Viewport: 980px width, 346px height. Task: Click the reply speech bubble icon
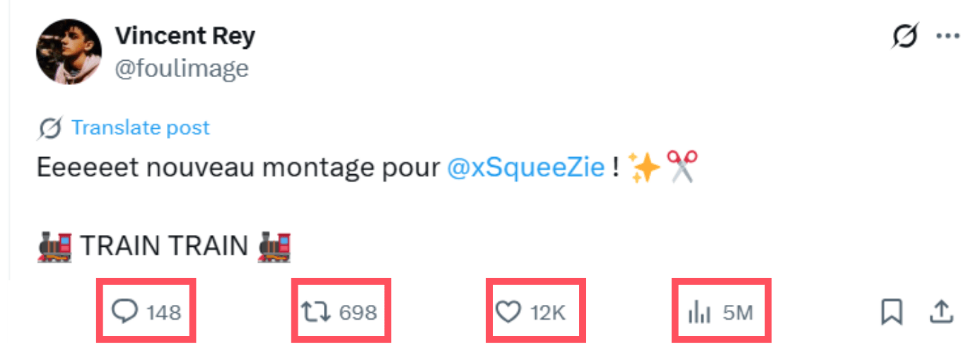click(125, 311)
